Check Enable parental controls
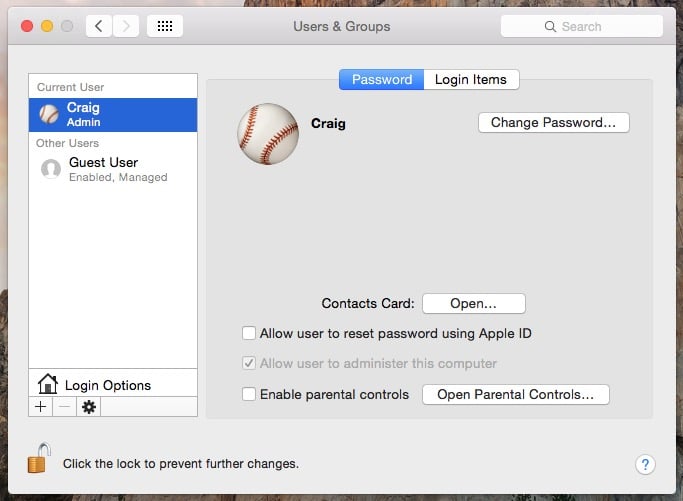683x501 pixels. point(249,394)
